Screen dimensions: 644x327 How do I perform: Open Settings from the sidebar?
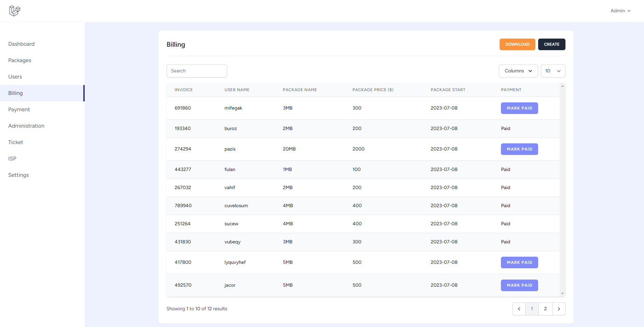click(x=18, y=175)
